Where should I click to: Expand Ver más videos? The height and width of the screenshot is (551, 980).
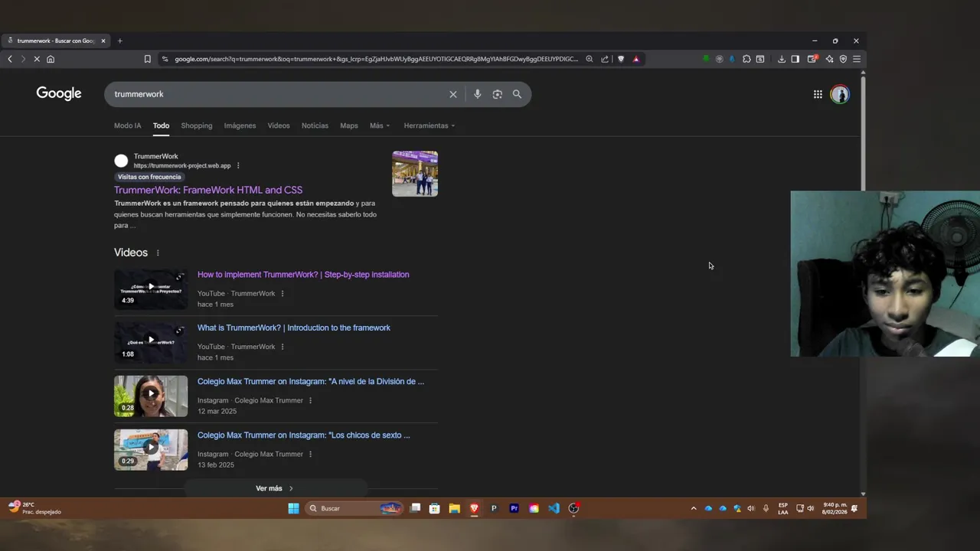click(276, 488)
